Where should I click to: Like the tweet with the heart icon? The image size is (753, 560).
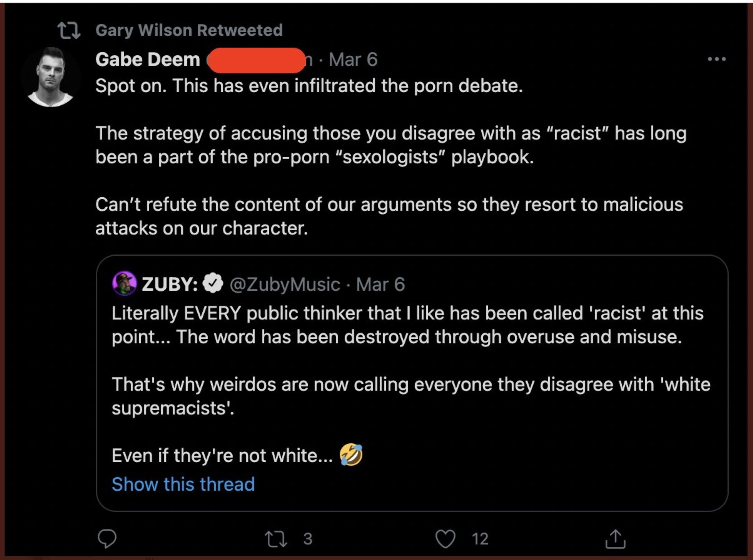[x=445, y=539]
